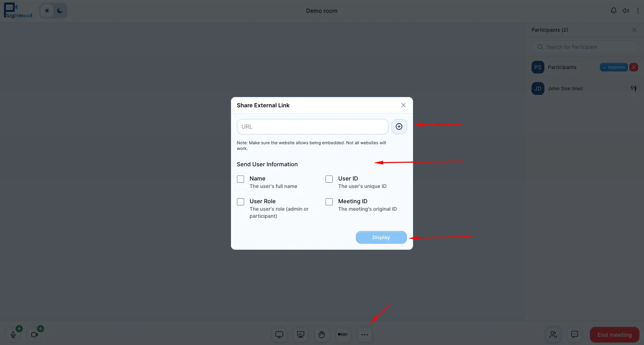644x345 pixels.
Task: Mute the microphone icon
Action: point(13,335)
